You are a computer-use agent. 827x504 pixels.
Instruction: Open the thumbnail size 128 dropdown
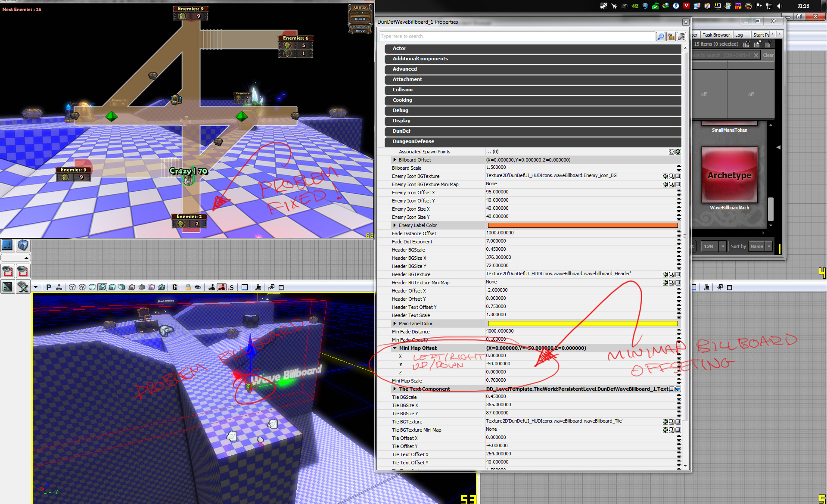click(x=723, y=246)
